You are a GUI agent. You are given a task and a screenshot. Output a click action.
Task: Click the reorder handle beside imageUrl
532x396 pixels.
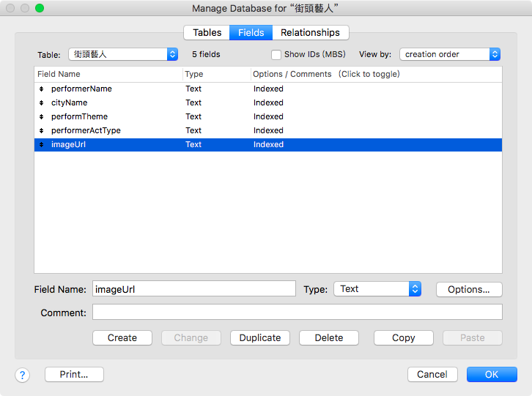click(41, 144)
